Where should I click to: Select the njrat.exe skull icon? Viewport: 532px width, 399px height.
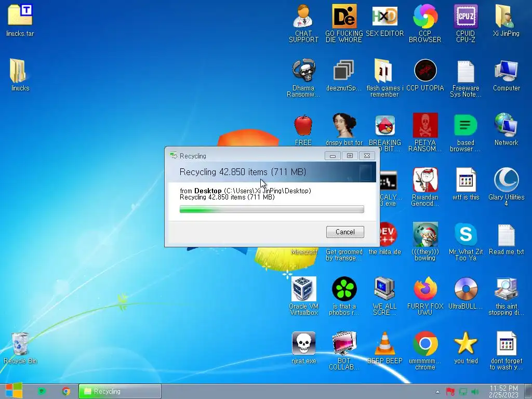pyautogui.click(x=303, y=349)
